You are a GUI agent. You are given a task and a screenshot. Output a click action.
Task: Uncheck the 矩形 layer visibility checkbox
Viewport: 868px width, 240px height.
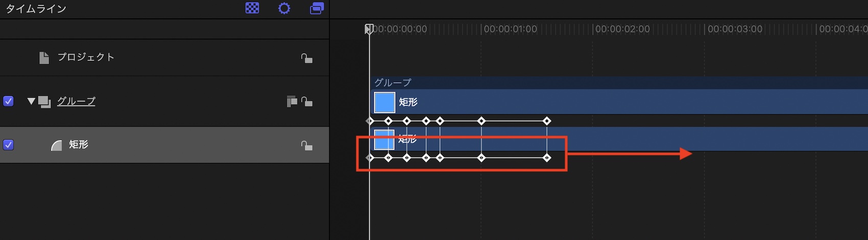(x=9, y=145)
